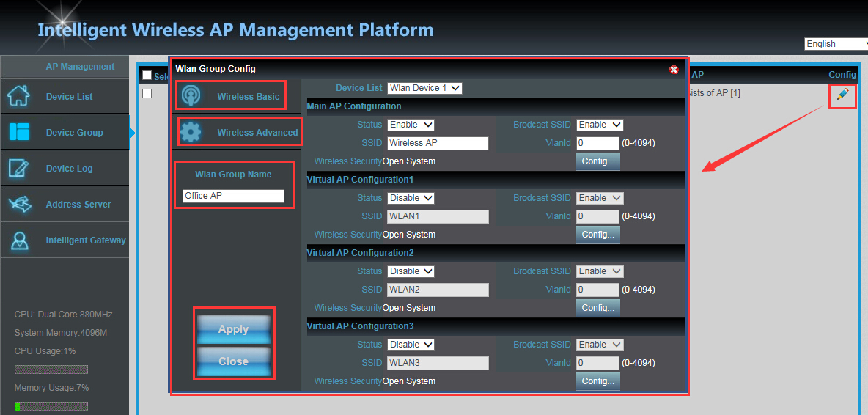Screen dimensions: 868x415
Task: Click Virtual AP Configuration2 VlanId field
Action: (597, 290)
